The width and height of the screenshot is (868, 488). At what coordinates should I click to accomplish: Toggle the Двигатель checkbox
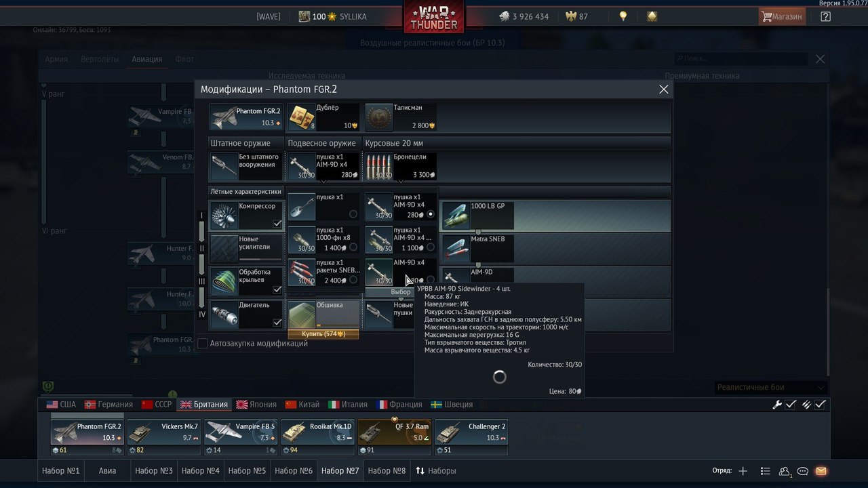(x=277, y=323)
